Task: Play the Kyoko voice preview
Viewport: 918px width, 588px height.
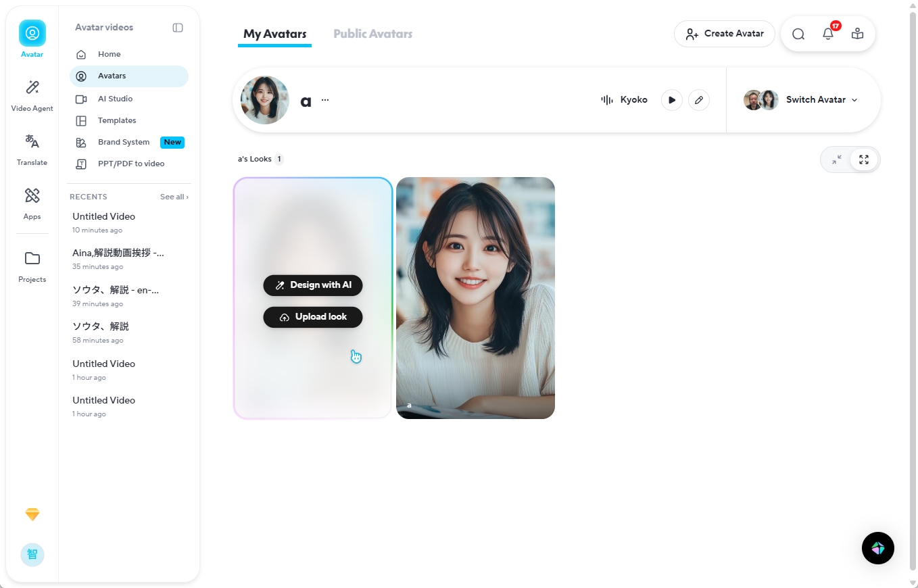Action: 671,99
